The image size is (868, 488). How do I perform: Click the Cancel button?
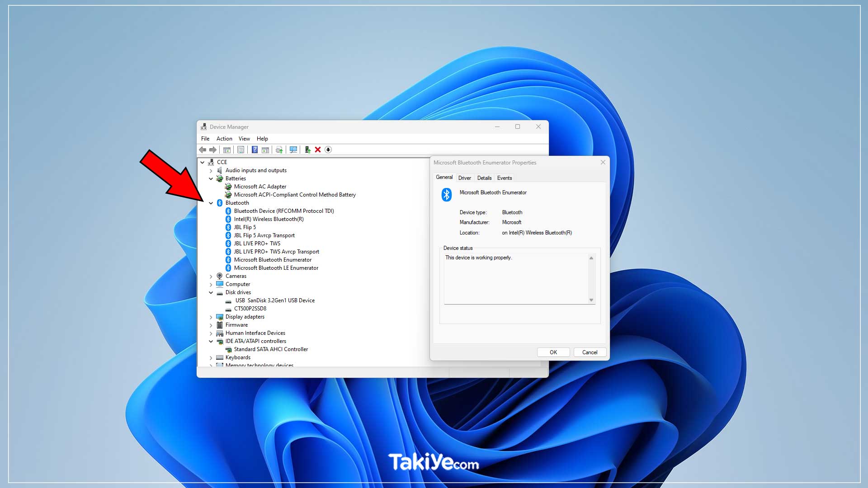590,352
